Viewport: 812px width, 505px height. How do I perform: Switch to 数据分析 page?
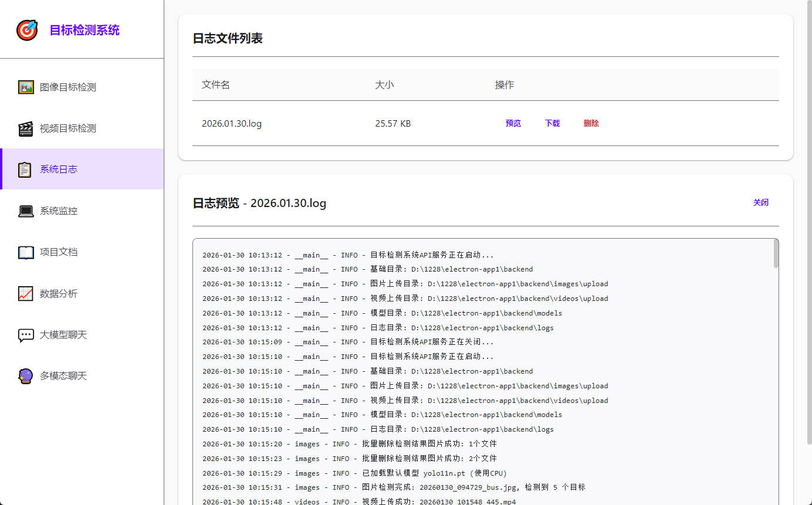point(82,293)
